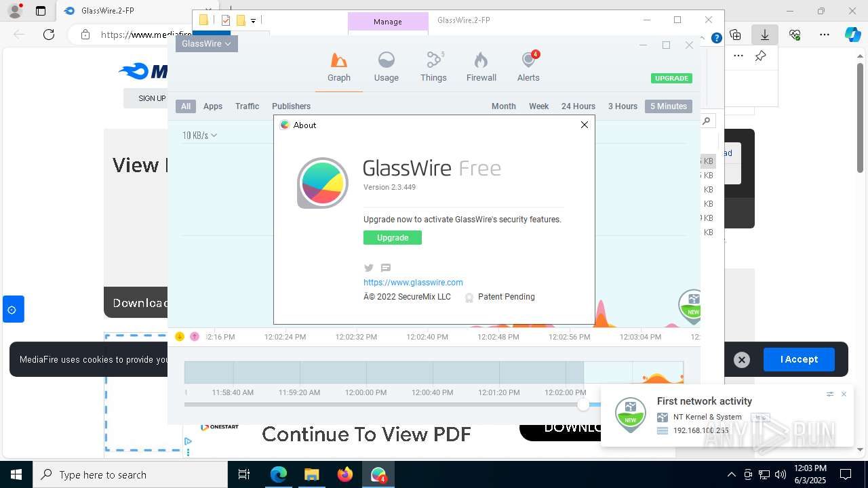Image resolution: width=868 pixels, height=488 pixels.
Task: Open GlassWire taskbar icon
Action: [x=378, y=474]
